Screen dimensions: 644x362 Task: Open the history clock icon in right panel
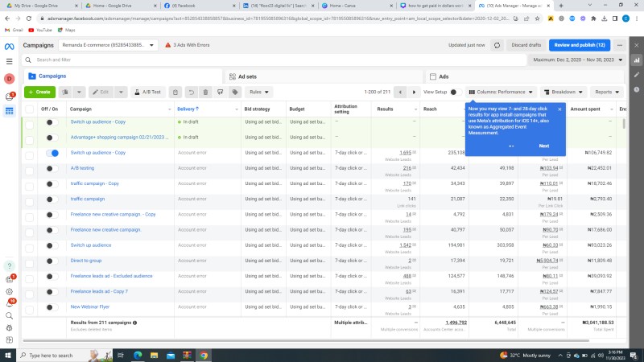point(637,89)
